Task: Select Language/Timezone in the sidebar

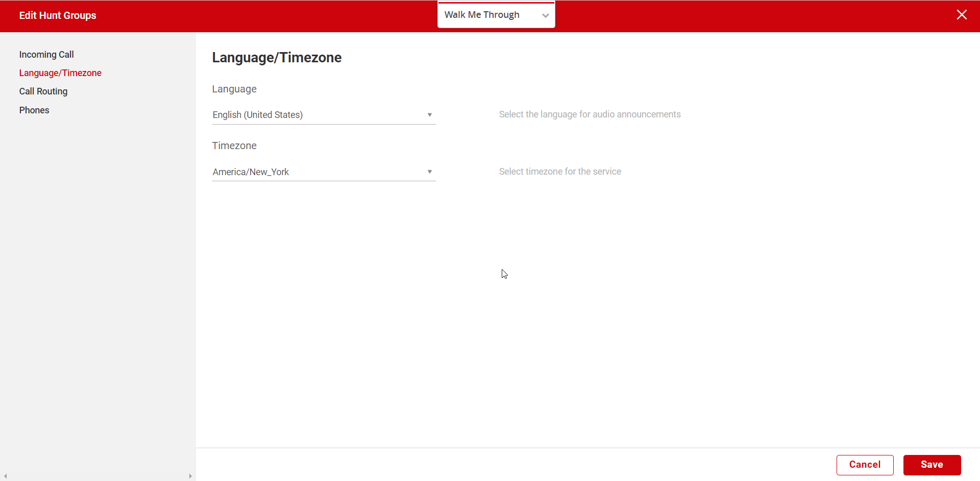Action: pyautogui.click(x=60, y=73)
